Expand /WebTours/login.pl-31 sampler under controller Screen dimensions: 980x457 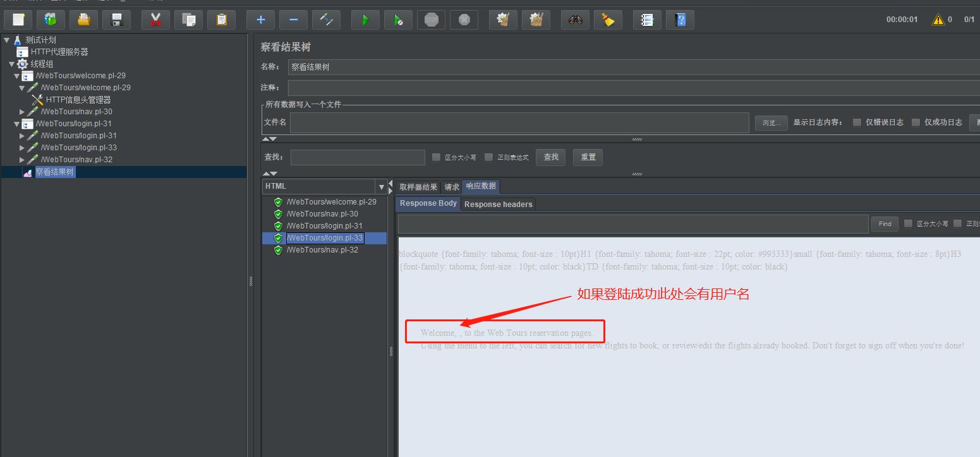[x=22, y=136]
